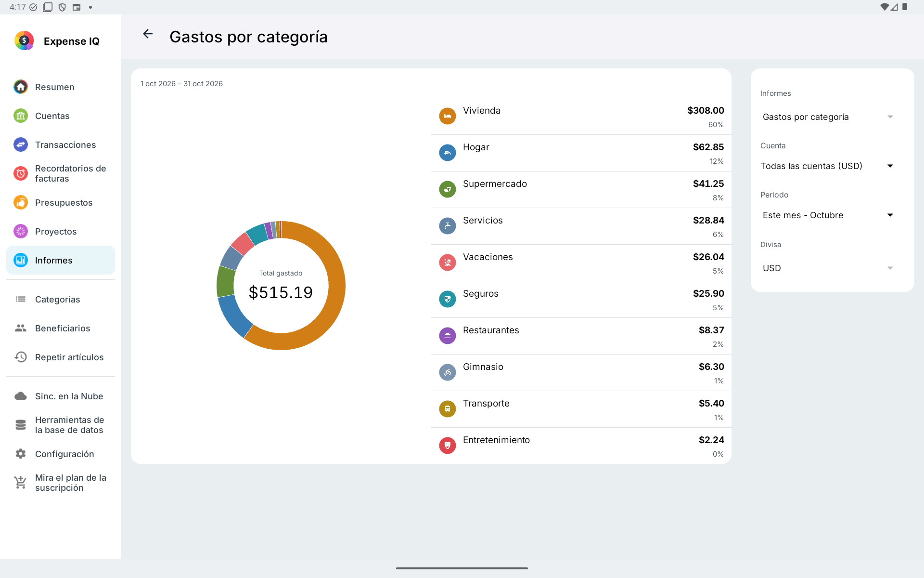Open the Divisa USD dropdown
This screenshot has height=578, width=924.
point(828,268)
